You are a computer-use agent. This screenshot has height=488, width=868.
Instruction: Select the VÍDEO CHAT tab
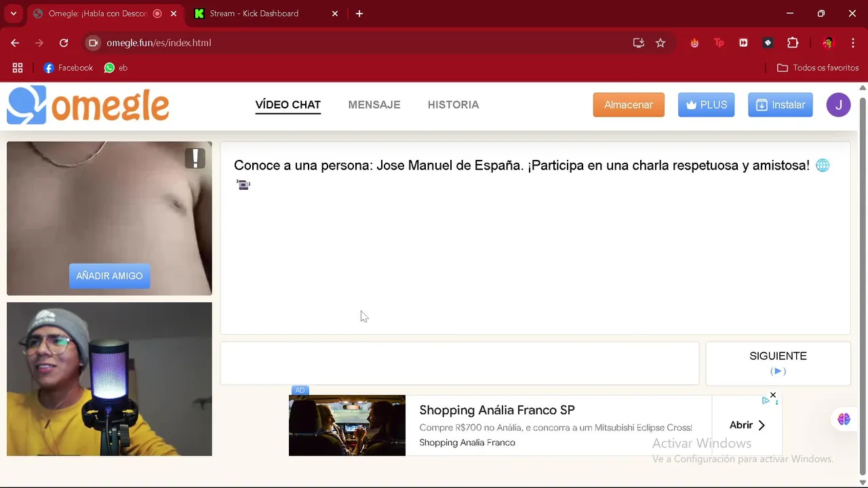click(x=288, y=105)
